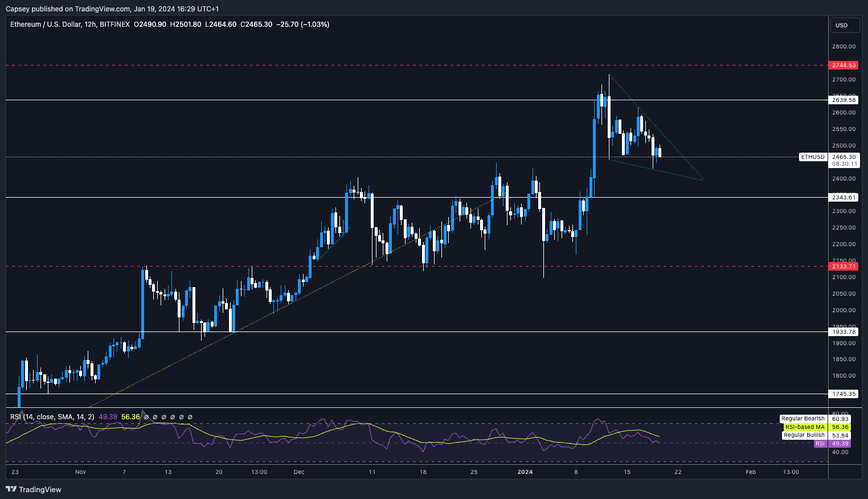Viewport: 868px width, 499px height.
Task: Click the Regular Bearish indicator label
Action: (803, 419)
